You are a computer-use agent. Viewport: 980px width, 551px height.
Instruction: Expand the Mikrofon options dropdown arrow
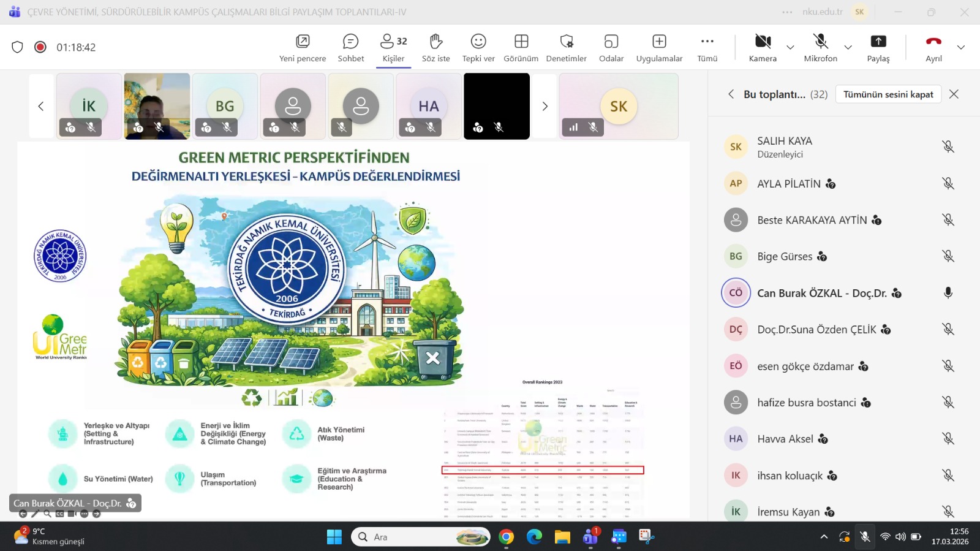coord(848,47)
